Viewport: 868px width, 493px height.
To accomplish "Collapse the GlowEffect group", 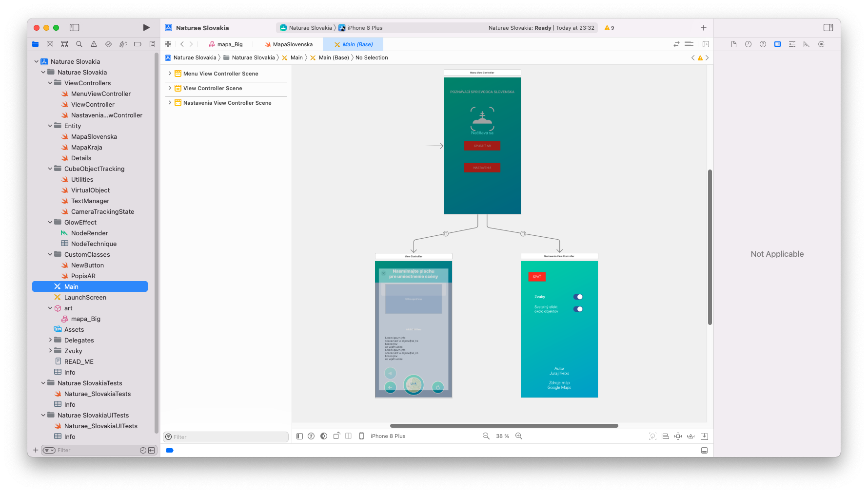I will 50,222.
